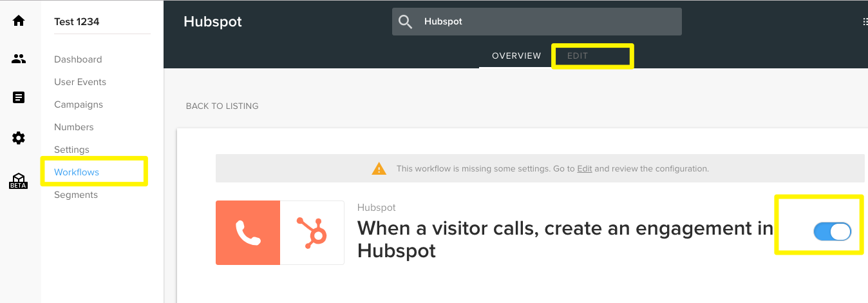Open the gear settings icon
868x303 pixels.
19,137
